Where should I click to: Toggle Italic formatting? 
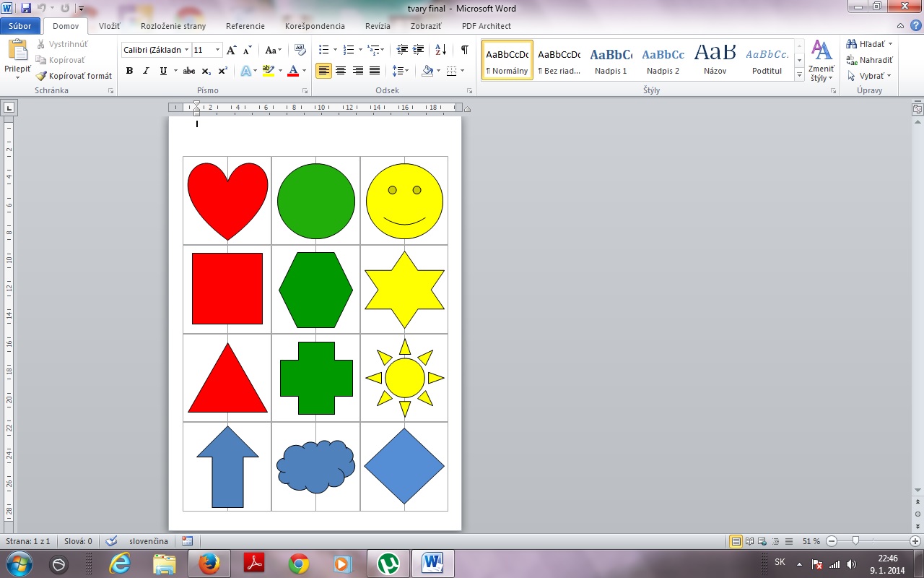pyautogui.click(x=146, y=71)
